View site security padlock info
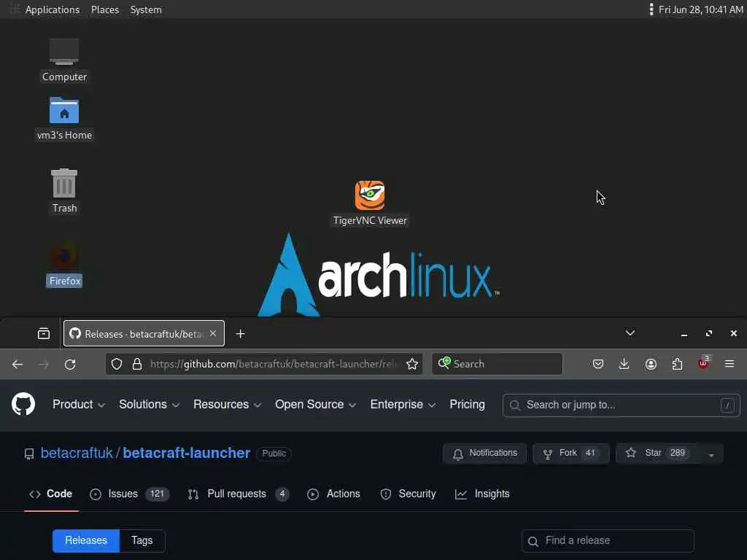Image resolution: width=747 pixels, height=560 pixels. point(137,365)
